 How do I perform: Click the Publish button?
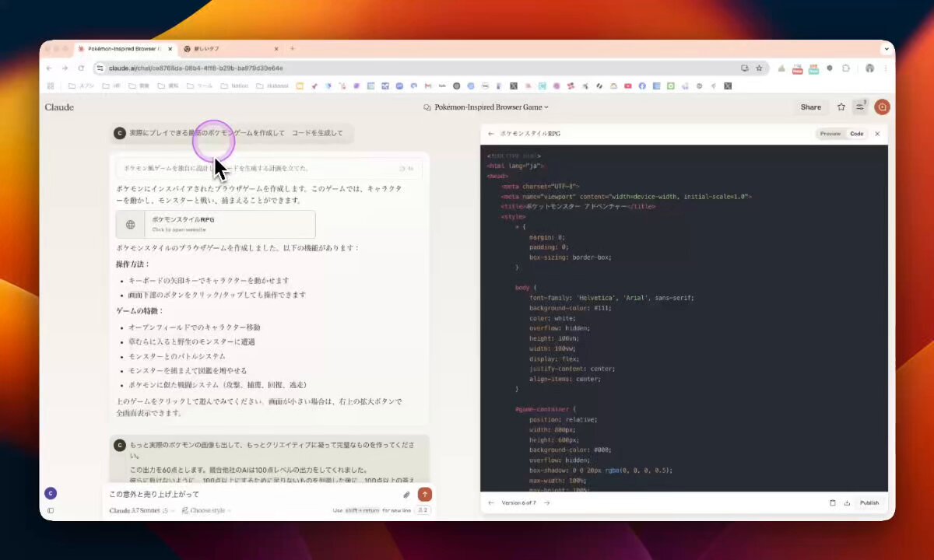pyautogui.click(x=869, y=502)
